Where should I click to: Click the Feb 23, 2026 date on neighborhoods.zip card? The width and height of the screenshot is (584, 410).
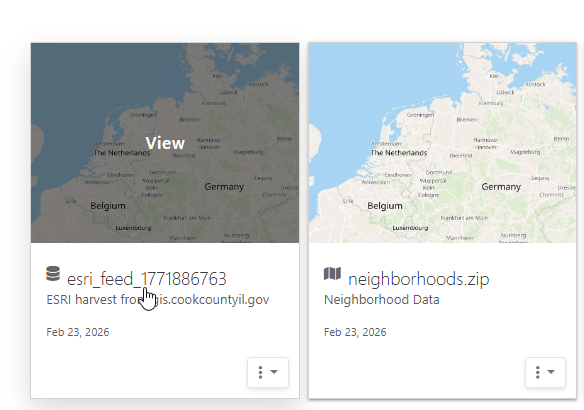coord(355,332)
